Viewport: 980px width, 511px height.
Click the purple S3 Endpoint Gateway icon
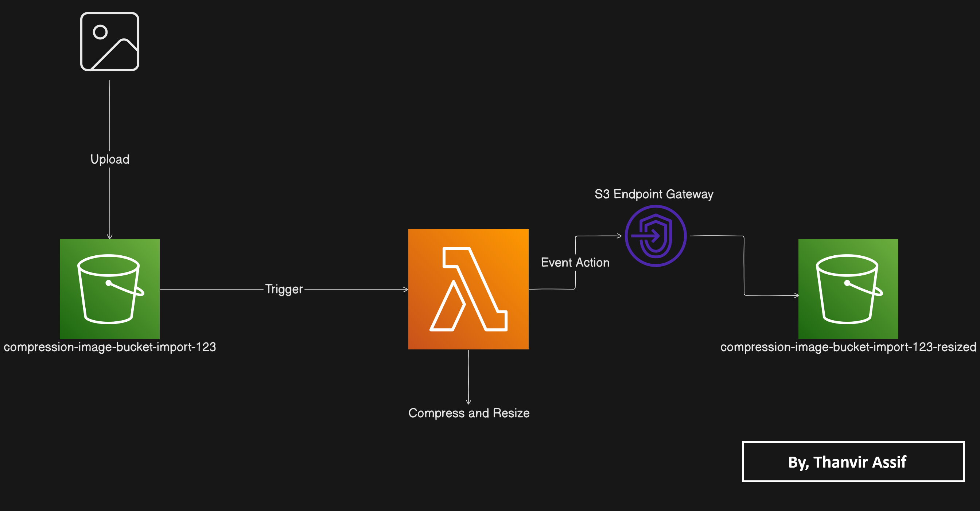pyautogui.click(x=656, y=236)
